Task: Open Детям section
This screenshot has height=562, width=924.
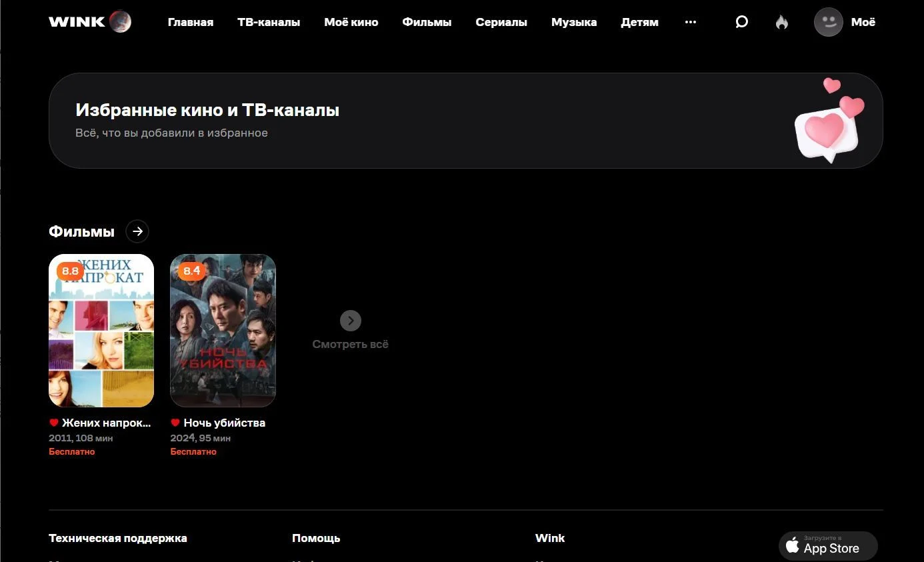Action: tap(639, 22)
